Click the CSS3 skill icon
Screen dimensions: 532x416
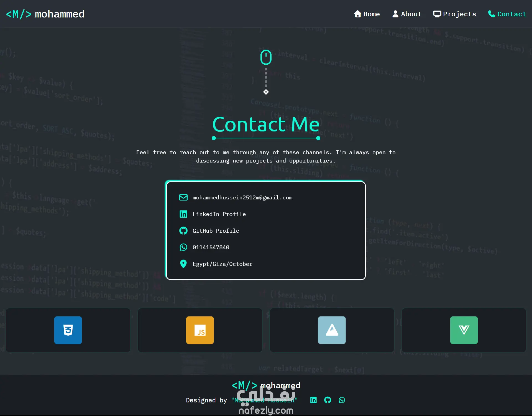coord(68,330)
